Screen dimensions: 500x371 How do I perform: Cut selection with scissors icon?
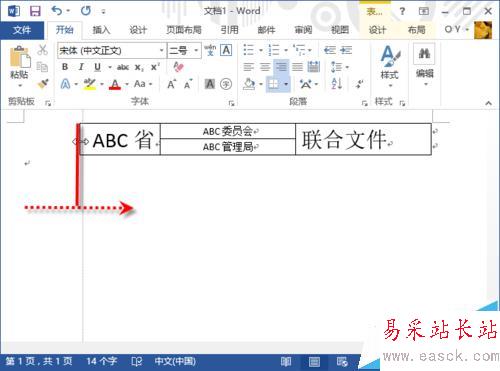[x=42, y=50]
